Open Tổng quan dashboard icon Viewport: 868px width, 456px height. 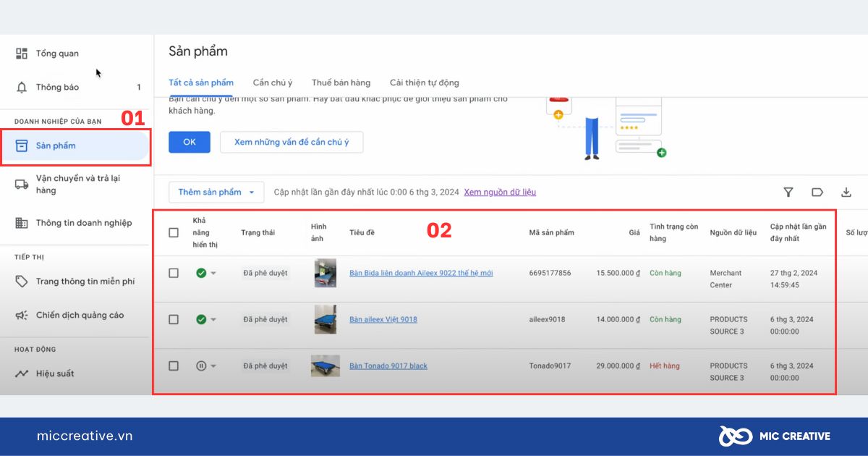point(22,54)
